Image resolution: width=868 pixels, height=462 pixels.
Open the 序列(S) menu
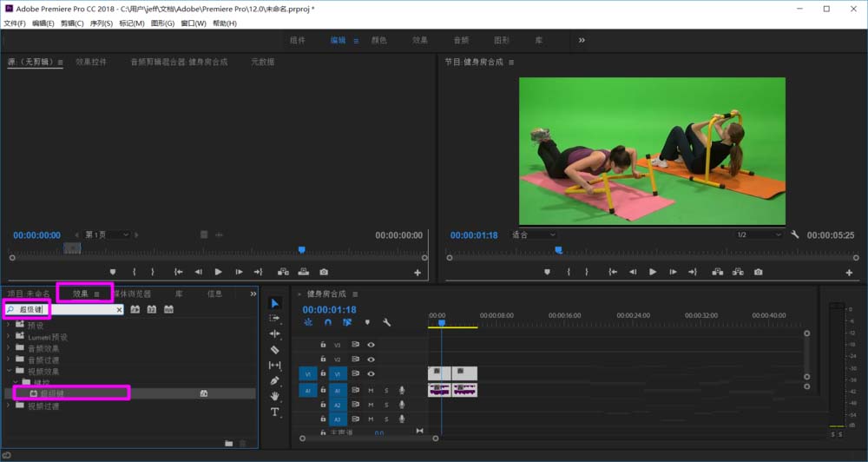click(x=101, y=23)
